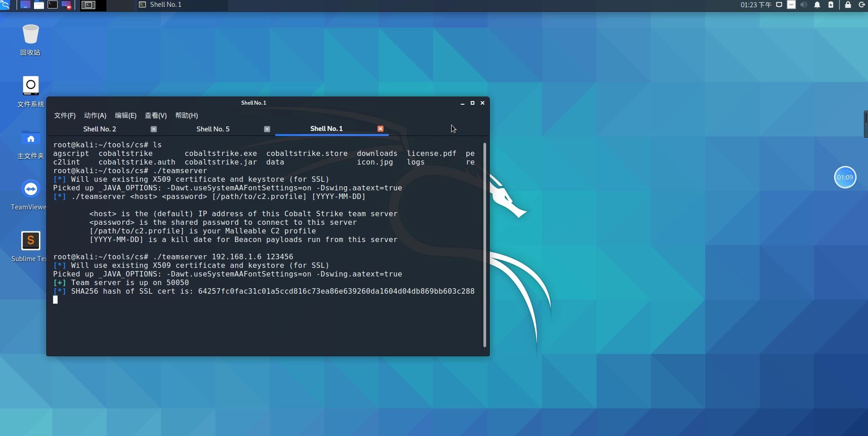Open the notifications bell icon
This screenshot has height=436, width=868.
(817, 5)
